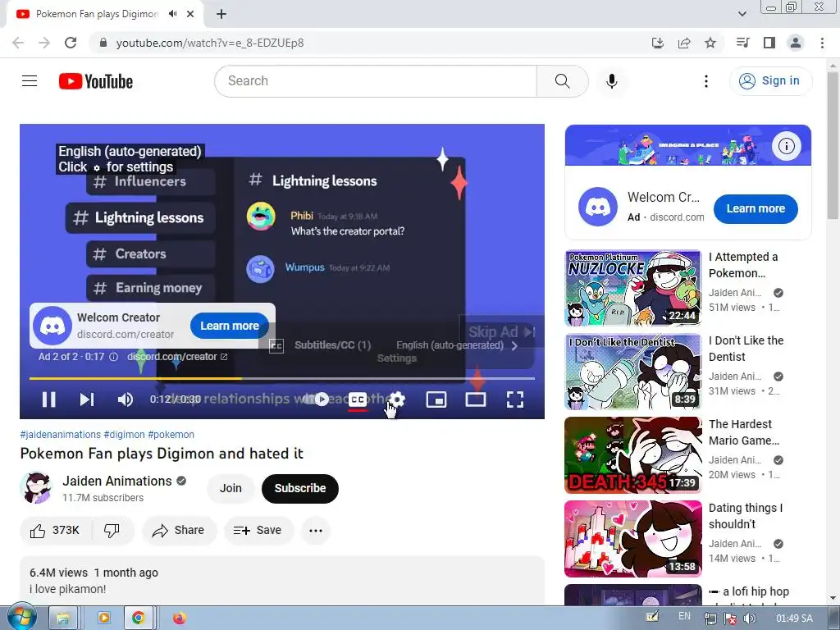This screenshot has height=630, width=840.
Task: Open tab search dropdown chevron
Action: 742,14
